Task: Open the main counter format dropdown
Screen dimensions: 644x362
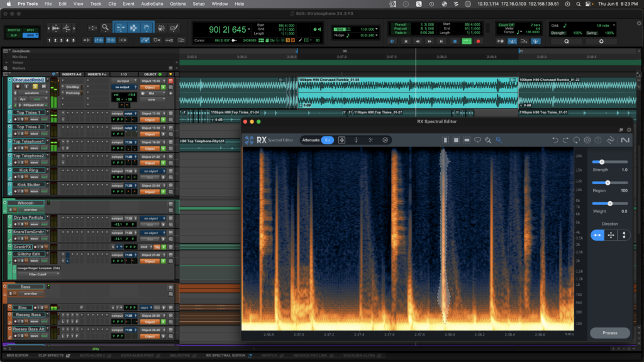Action: point(249,30)
